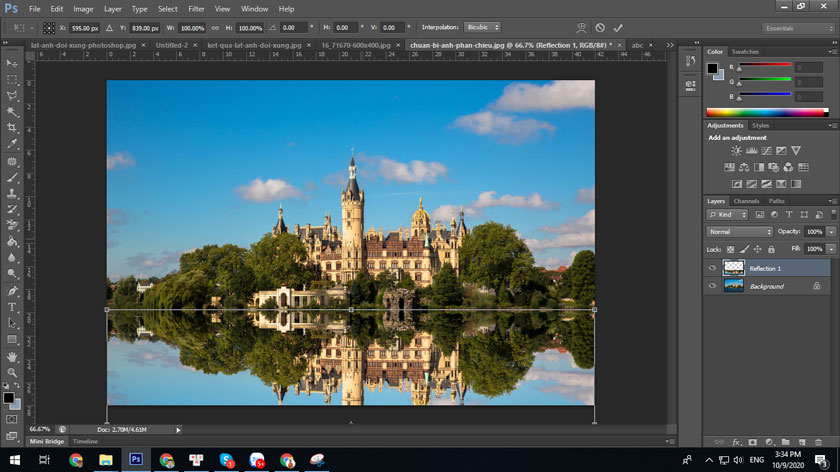Select the Dodge tool
This screenshot has height=472, width=840.
(x=12, y=274)
